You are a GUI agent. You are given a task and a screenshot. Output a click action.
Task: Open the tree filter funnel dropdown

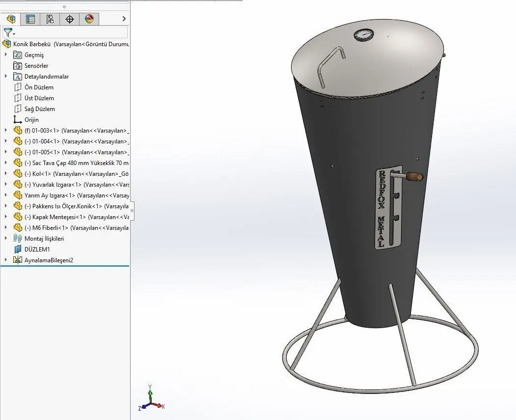(9, 32)
